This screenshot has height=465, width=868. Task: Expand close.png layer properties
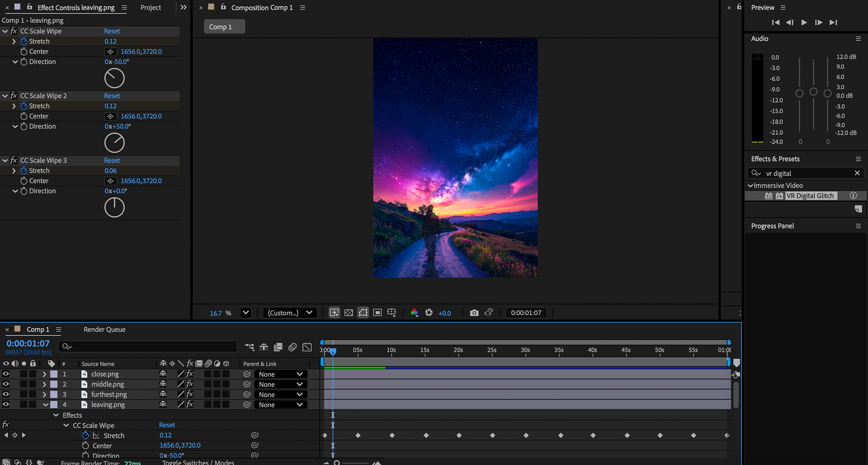pyautogui.click(x=44, y=374)
